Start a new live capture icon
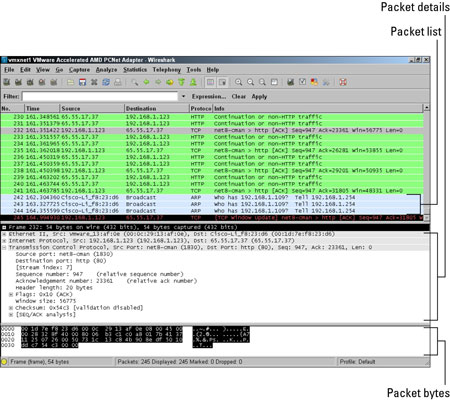The image size is (450, 400). [x=30, y=82]
